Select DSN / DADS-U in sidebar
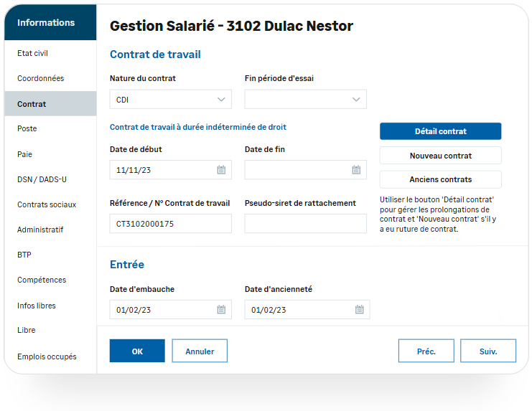The width and height of the screenshot is (532, 411). pyautogui.click(x=42, y=179)
